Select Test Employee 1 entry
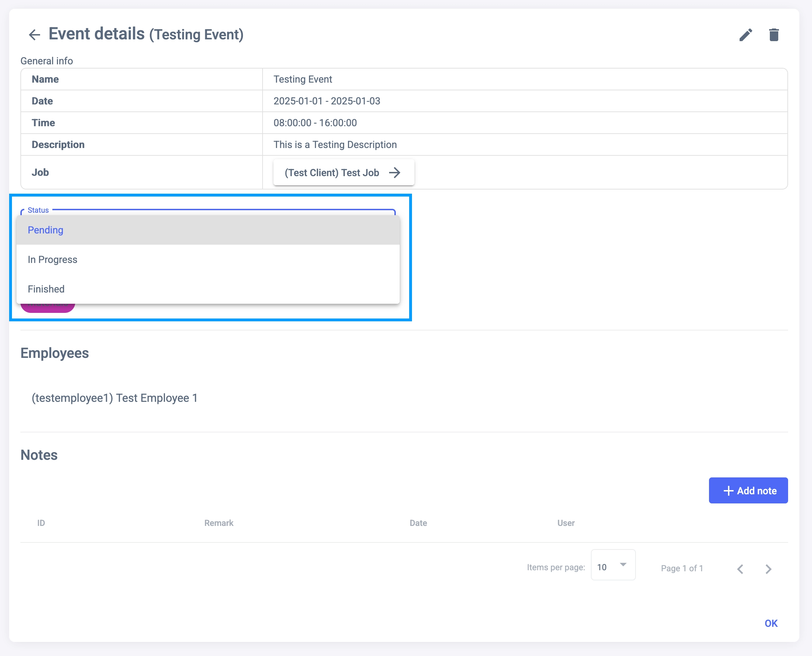The width and height of the screenshot is (812, 656). coord(115,398)
